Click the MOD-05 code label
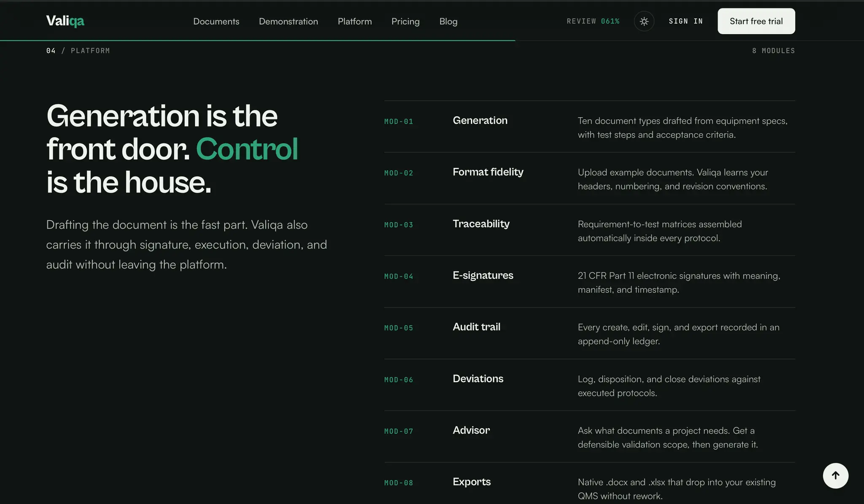This screenshot has height=504, width=864. point(399,328)
